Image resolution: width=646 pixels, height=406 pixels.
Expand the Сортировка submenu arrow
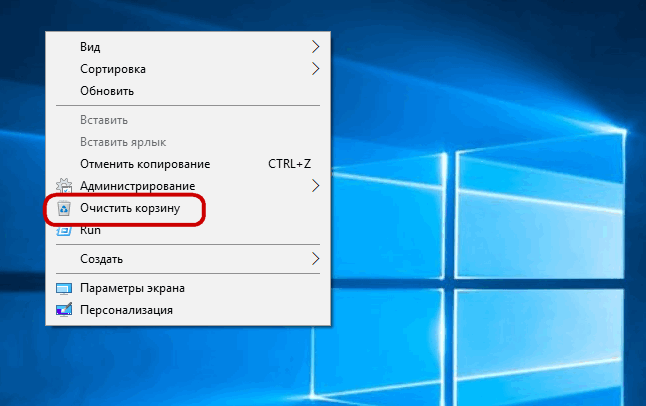[x=315, y=69]
